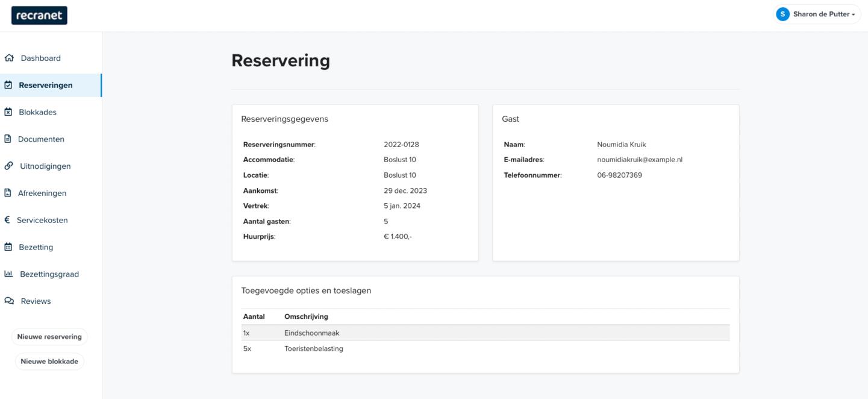Screen dimensions: 868x399
Task: Click the Documenten file icon
Action: (x=8, y=139)
